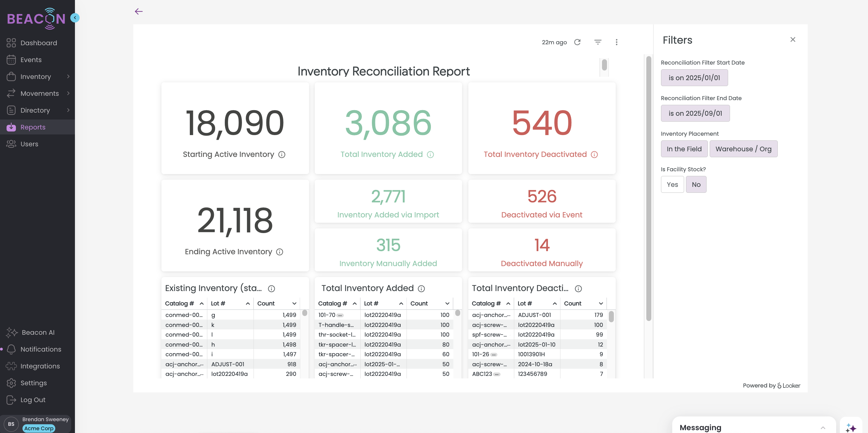Collapse the sidebar with the blue chevron
868x433 pixels.
(x=75, y=17)
